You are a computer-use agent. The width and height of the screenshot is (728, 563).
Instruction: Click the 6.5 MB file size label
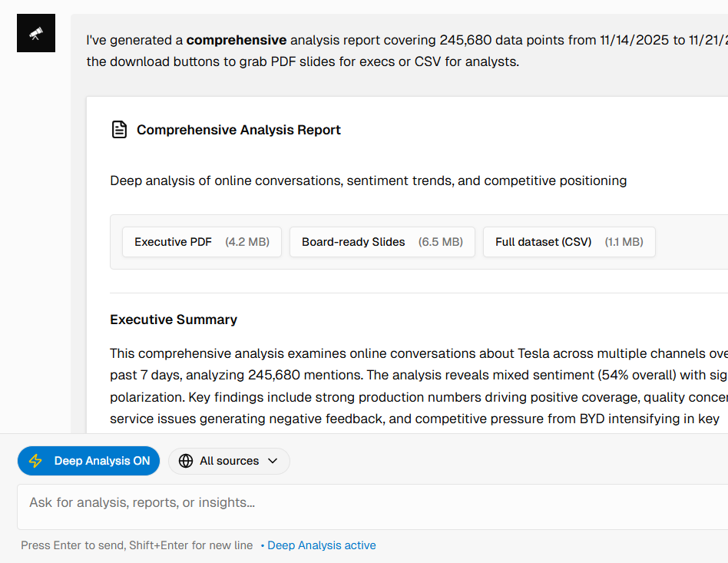tap(441, 242)
